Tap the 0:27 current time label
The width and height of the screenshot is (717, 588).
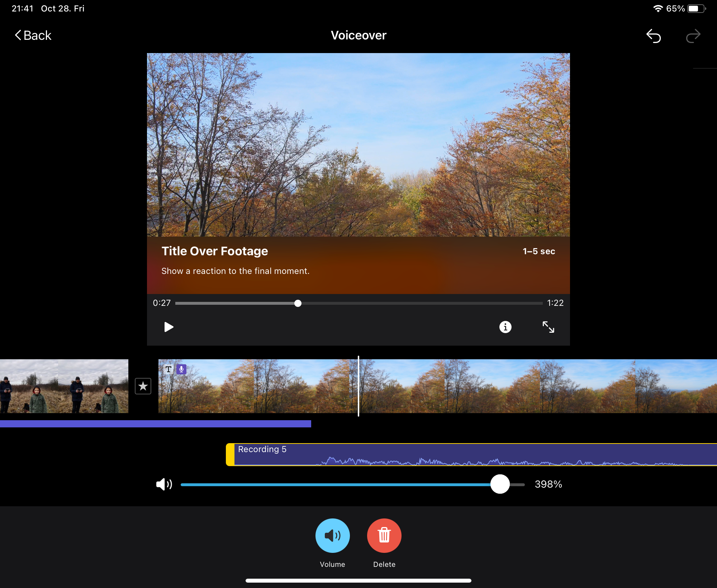[x=162, y=303]
